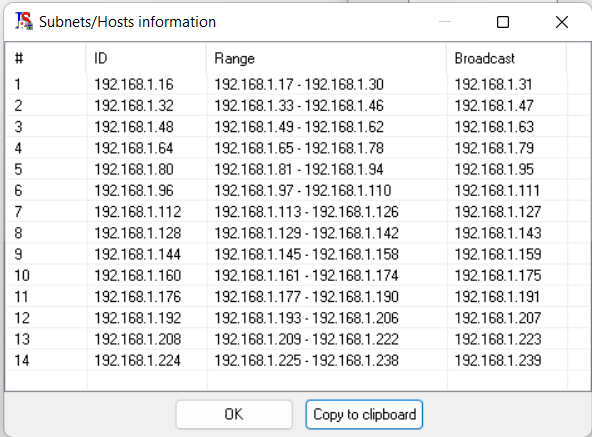Click broadcast address 192.168.1.143
The image size is (592, 437).
click(498, 233)
